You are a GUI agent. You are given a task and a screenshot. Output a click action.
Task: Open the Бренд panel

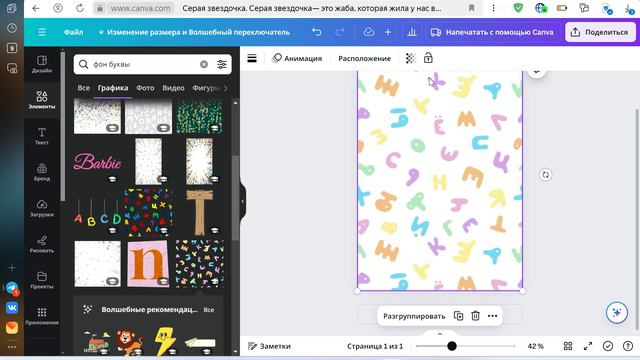coord(42,172)
